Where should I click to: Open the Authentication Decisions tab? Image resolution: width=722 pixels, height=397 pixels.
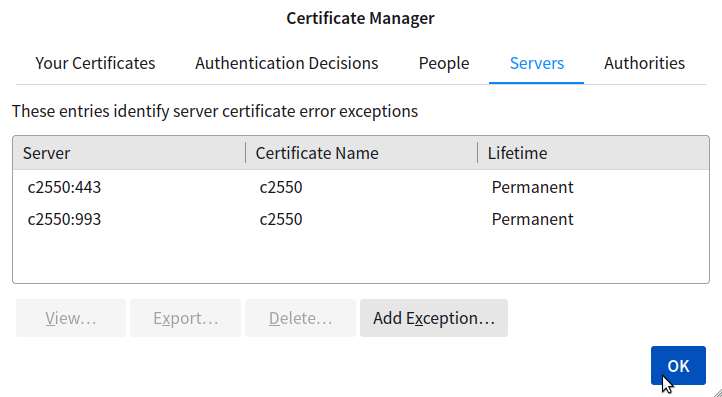[x=286, y=63]
